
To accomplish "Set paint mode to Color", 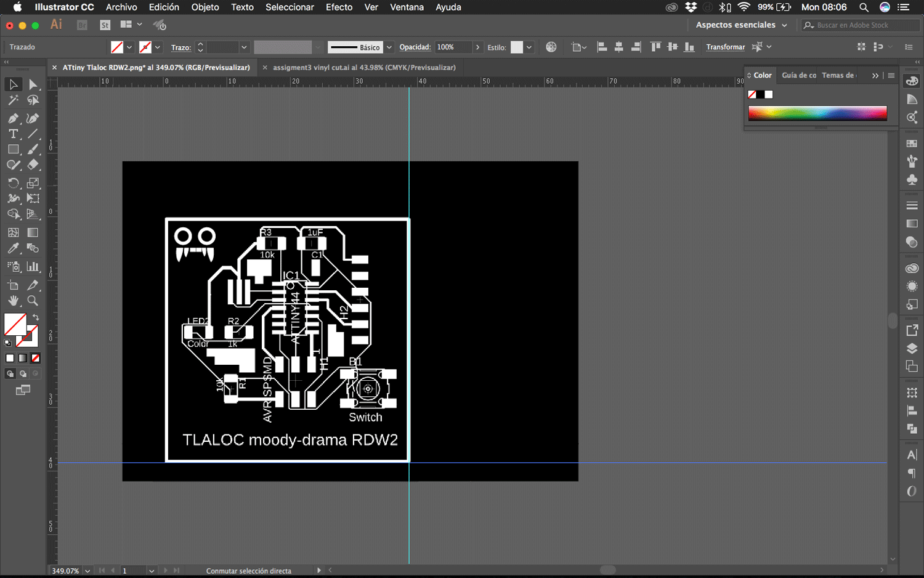I will pos(10,358).
